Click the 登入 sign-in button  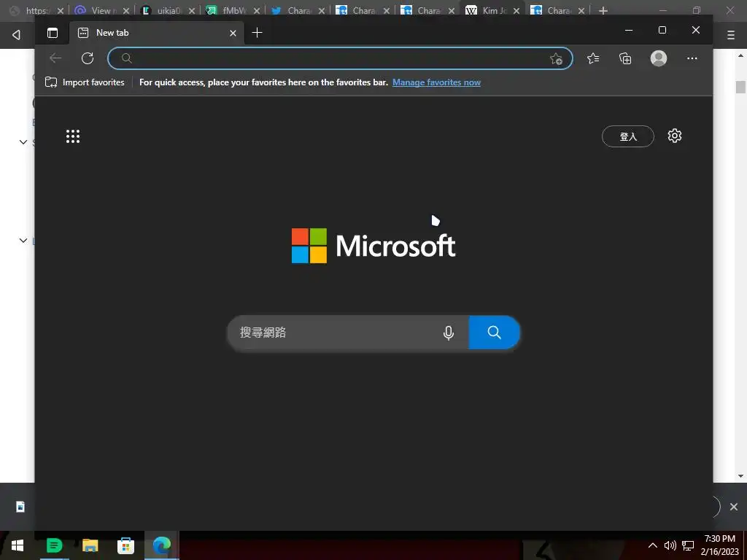tap(628, 136)
